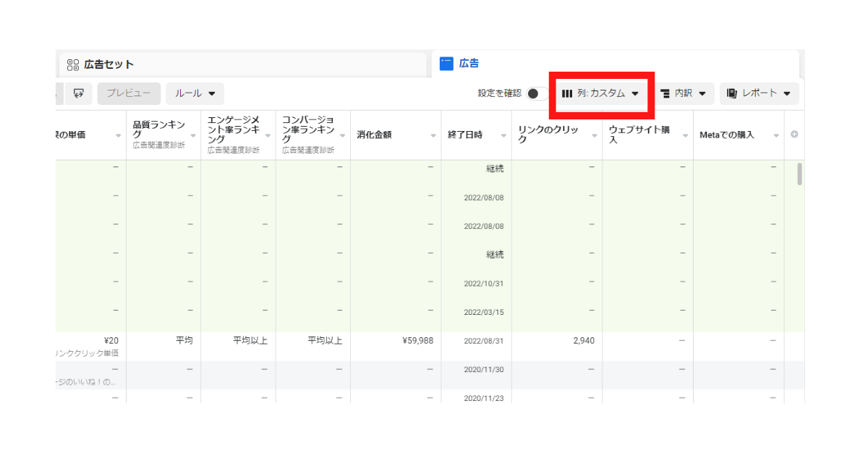
Task: Add a column with the plus icon
Action: tap(794, 135)
